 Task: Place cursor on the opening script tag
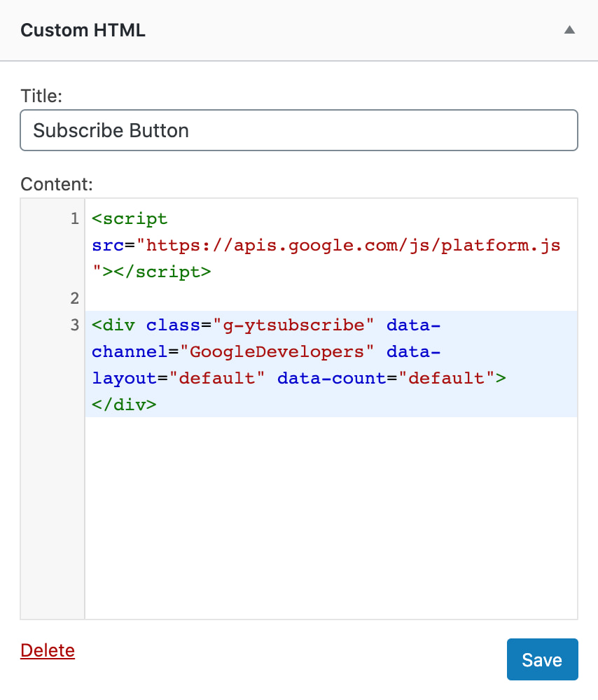tap(130, 218)
